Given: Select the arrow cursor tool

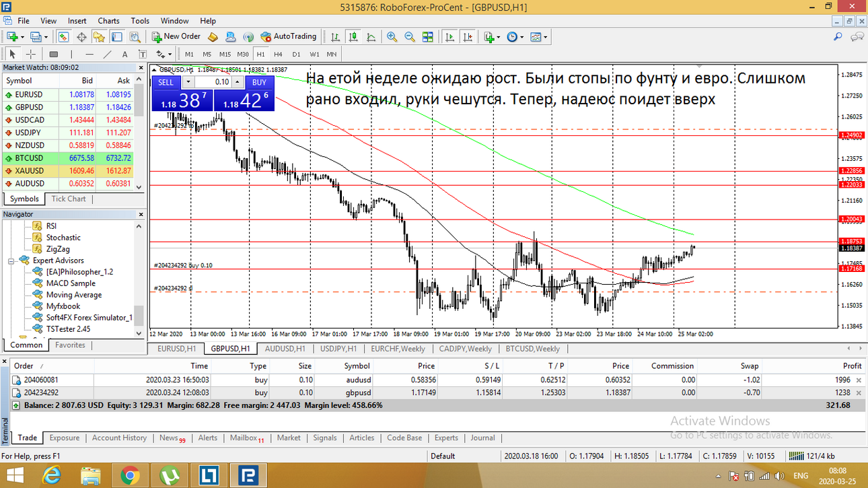Looking at the screenshot, I should tap(12, 55).
